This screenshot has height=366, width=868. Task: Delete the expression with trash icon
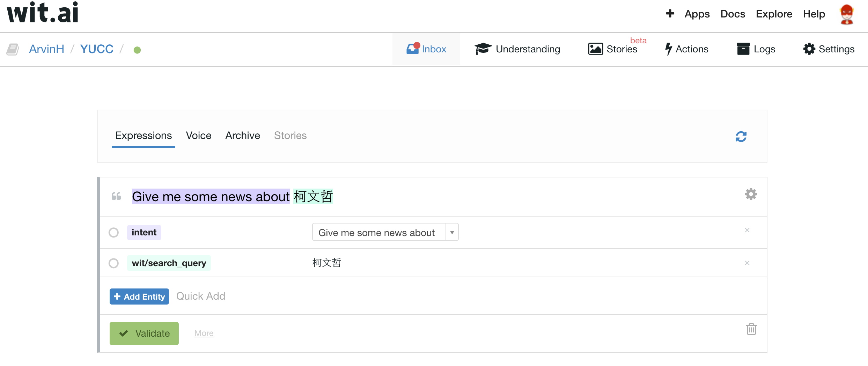click(x=751, y=329)
